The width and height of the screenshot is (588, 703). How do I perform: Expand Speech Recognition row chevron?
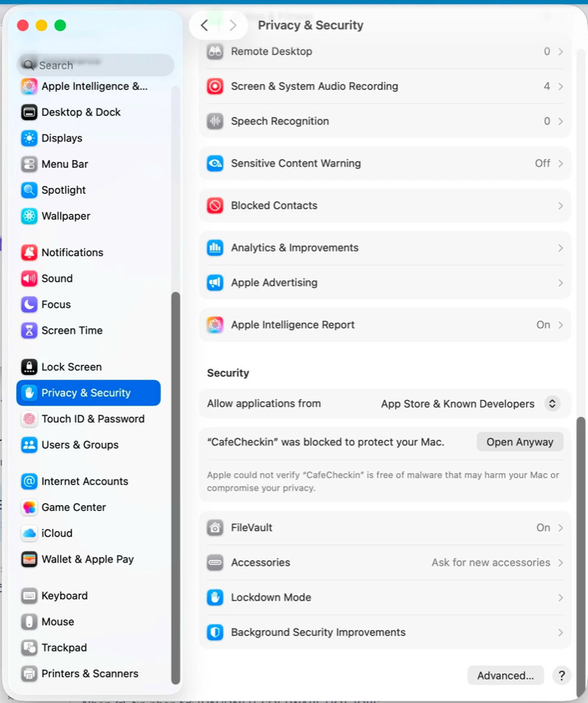(561, 121)
